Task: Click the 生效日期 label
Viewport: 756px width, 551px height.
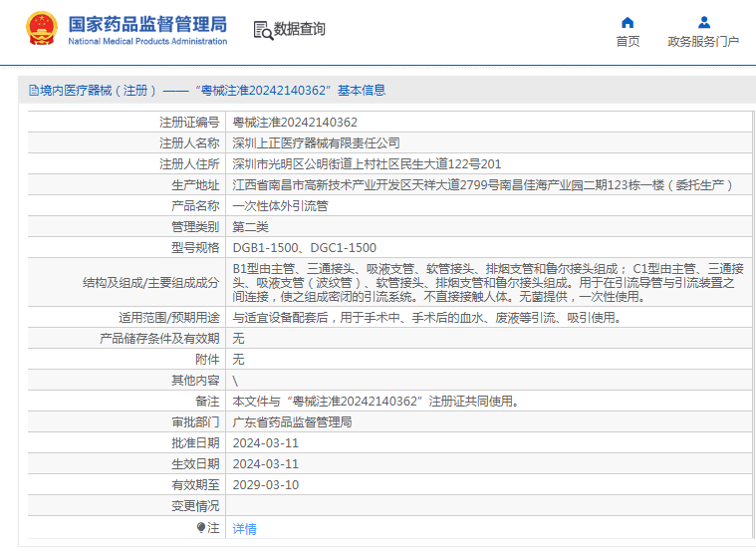Action: pos(195,463)
